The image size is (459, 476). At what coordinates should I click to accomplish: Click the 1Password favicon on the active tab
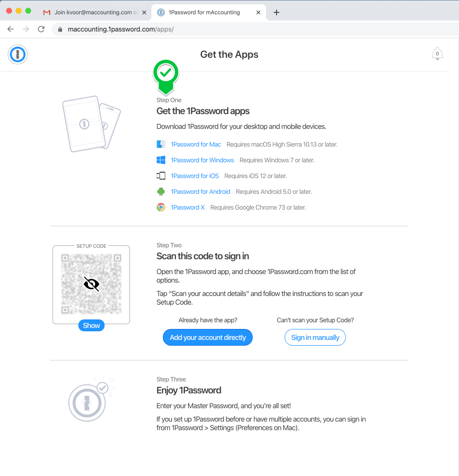(x=161, y=12)
